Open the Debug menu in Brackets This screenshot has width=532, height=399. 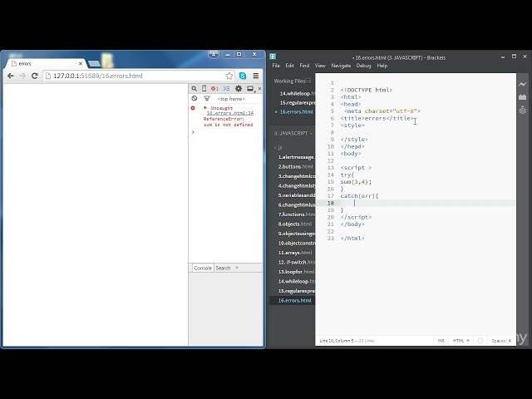tap(363, 66)
